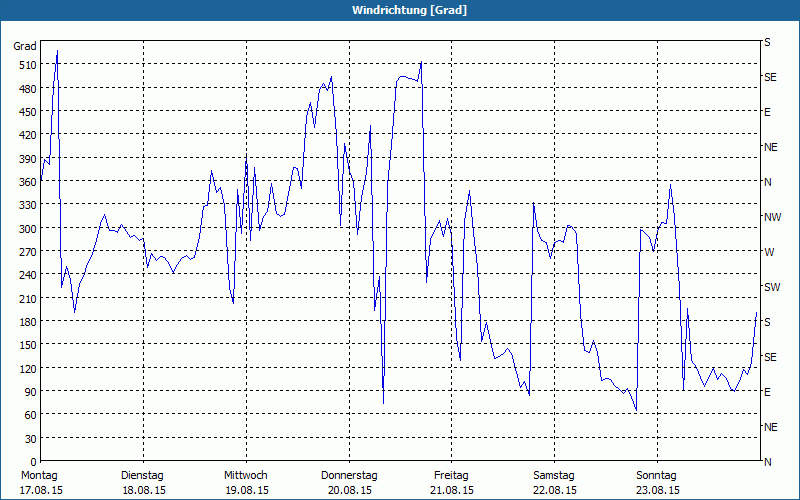
Task: Click the 480 value on left axis
Action: [28, 89]
